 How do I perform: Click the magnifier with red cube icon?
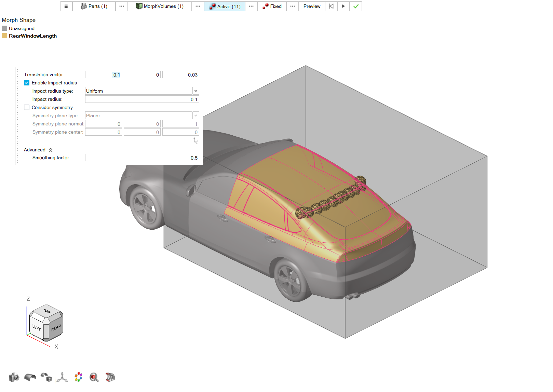pos(94,377)
